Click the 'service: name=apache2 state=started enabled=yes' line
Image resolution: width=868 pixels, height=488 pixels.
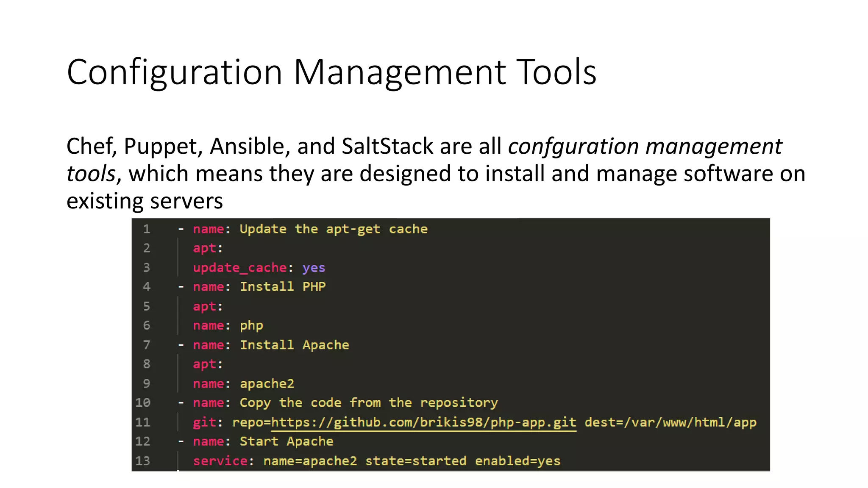coord(377,461)
